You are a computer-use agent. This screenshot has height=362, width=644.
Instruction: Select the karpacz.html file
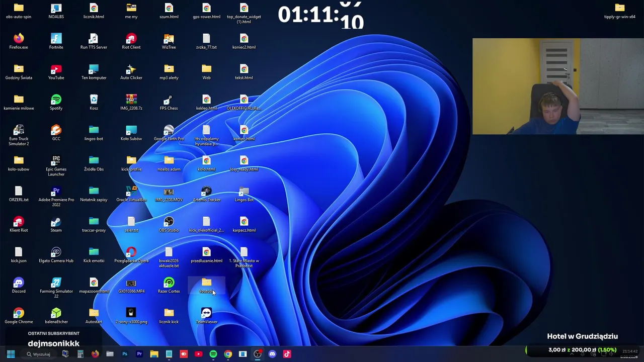tap(244, 224)
